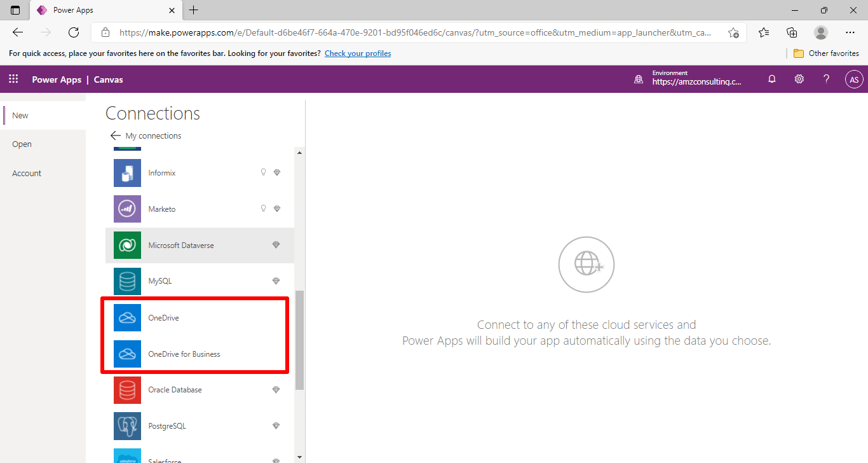
Task: Expand the Other favorites folder
Action: [826, 53]
